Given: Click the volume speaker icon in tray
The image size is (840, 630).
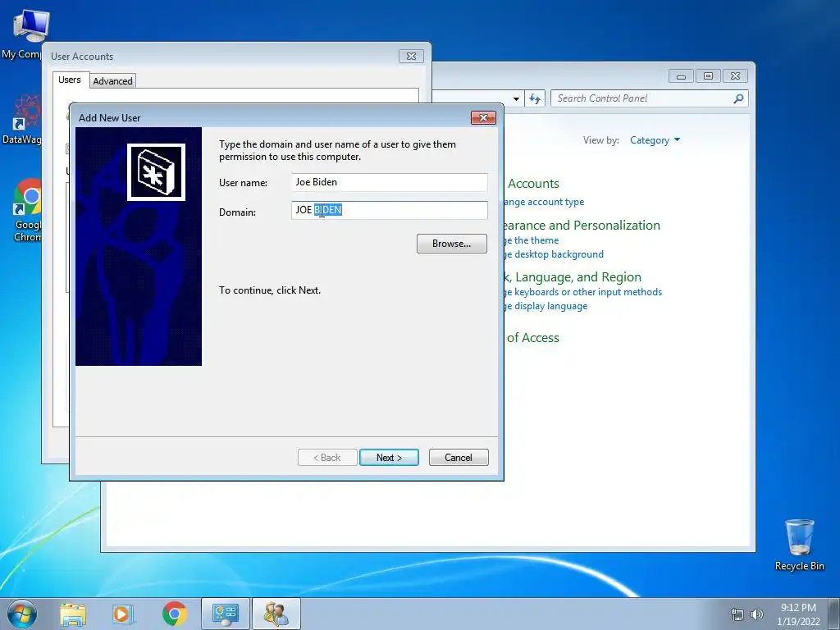Looking at the screenshot, I should [x=756, y=614].
